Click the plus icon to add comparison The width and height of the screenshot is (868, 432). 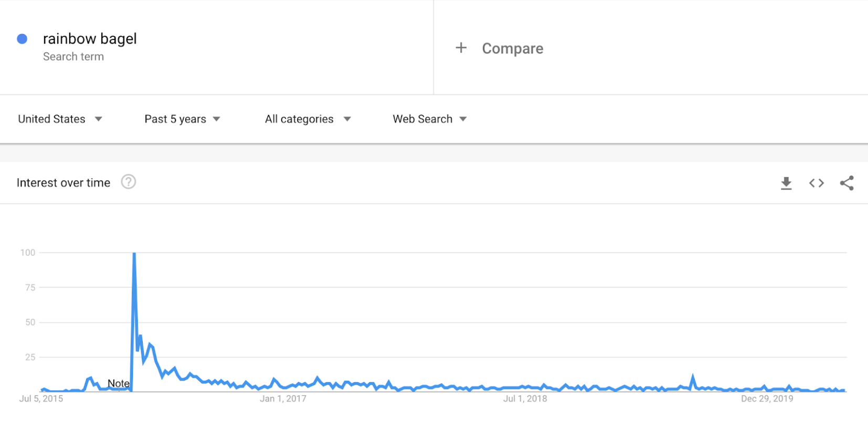(461, 48)
